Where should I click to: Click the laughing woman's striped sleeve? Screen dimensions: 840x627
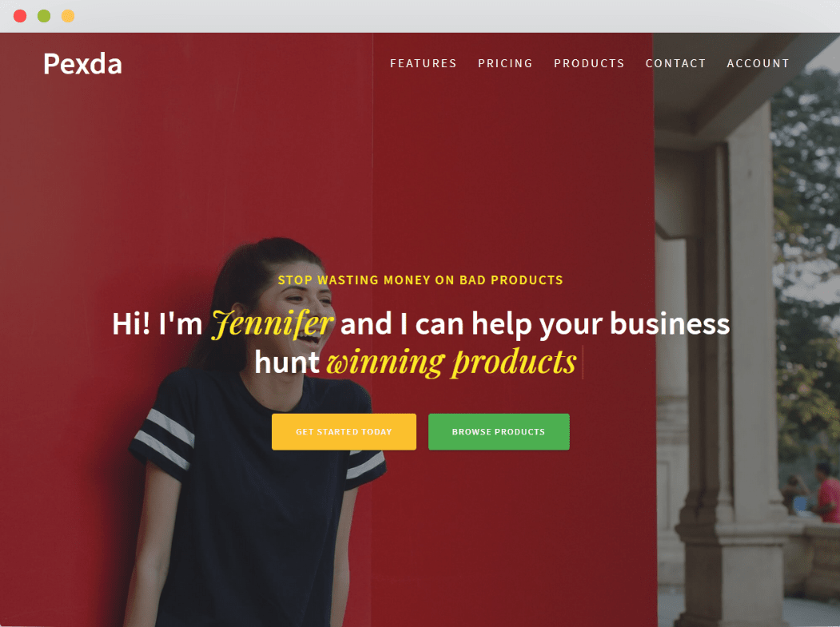coord(165,438)
